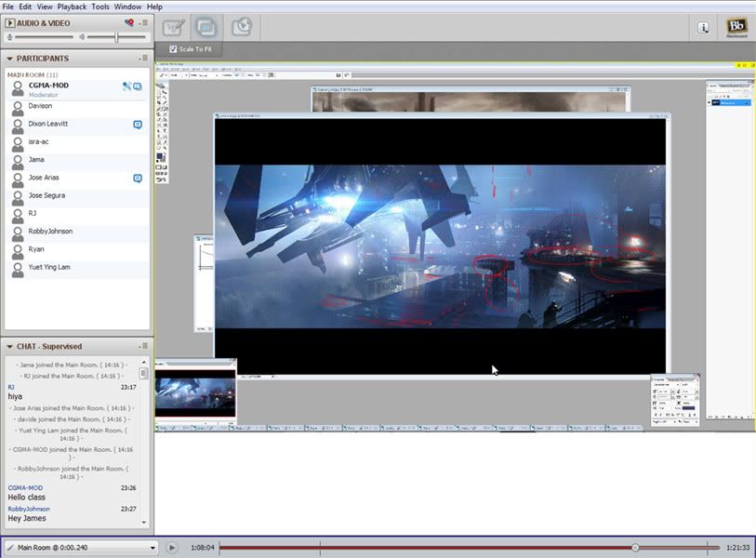756x558 pixels.
Task: Click the speaker volume icon
Action: [x=82, y=36]
